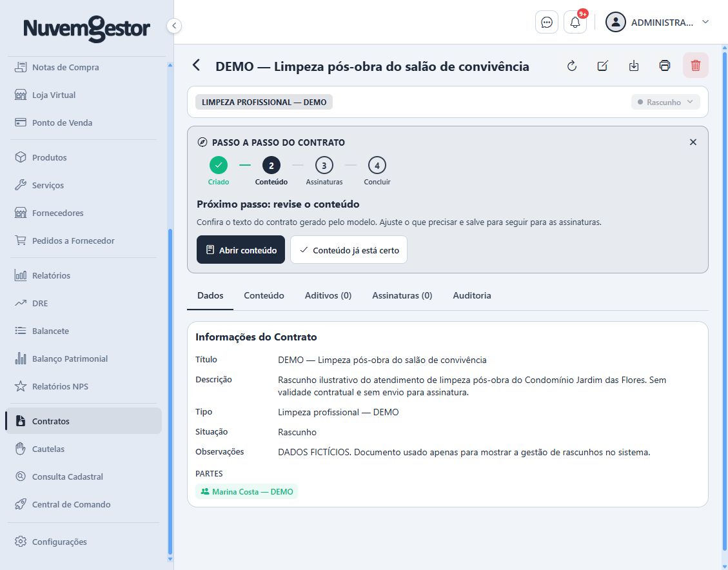This screenshot has width=728, height=570.
Task: Click the Marina Costa — DEMO party chip
Action: [x=246, y=491]
